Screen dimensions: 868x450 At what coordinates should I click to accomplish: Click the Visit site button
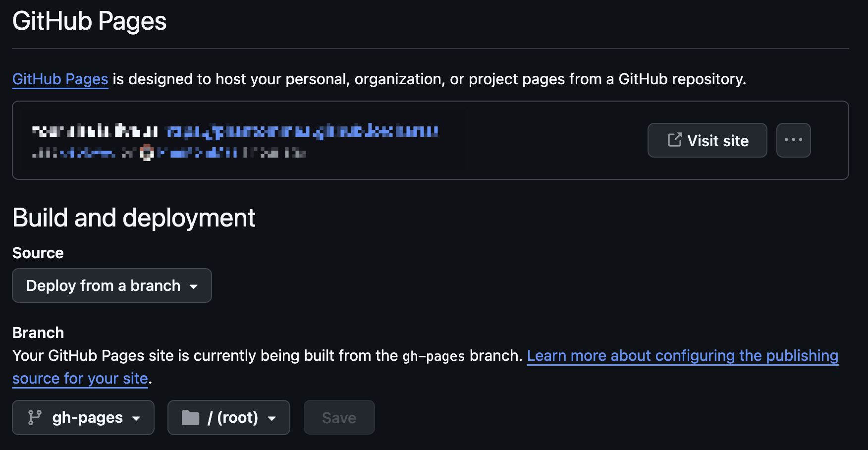click(x=707, y=140)
